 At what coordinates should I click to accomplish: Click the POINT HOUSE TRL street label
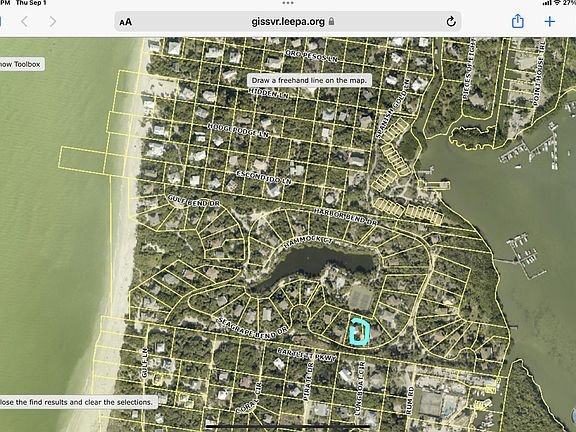point(539,73)
